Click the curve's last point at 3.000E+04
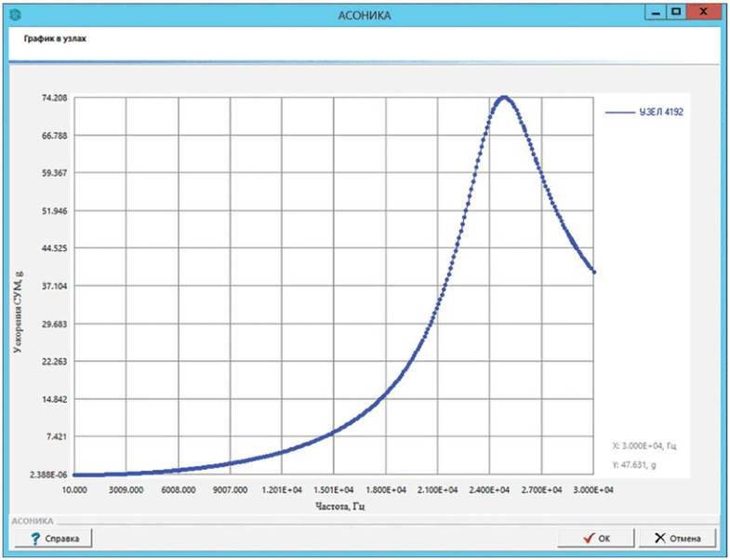 pyautogui.click(x=594, y=272)
